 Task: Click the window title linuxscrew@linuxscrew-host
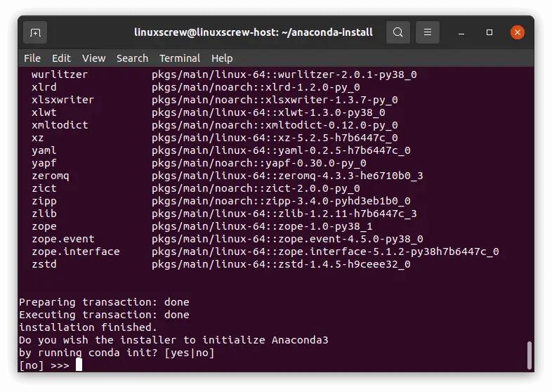[x=254, y=32]
